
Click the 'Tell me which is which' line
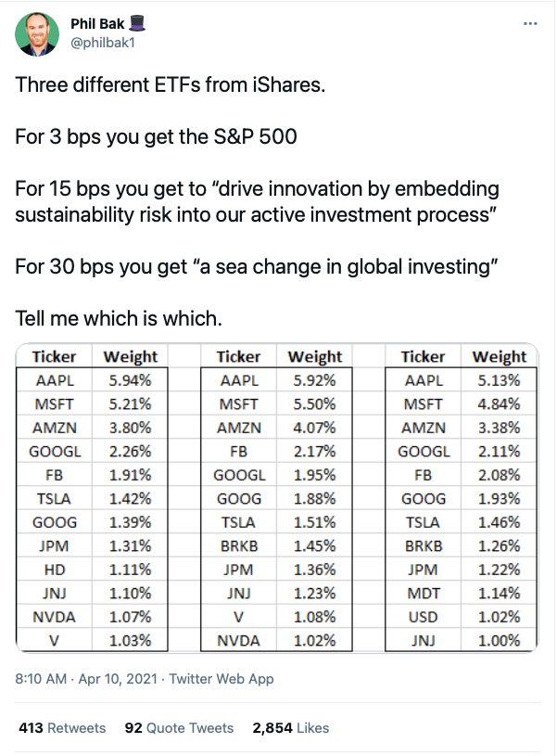(x=119, y=319)
